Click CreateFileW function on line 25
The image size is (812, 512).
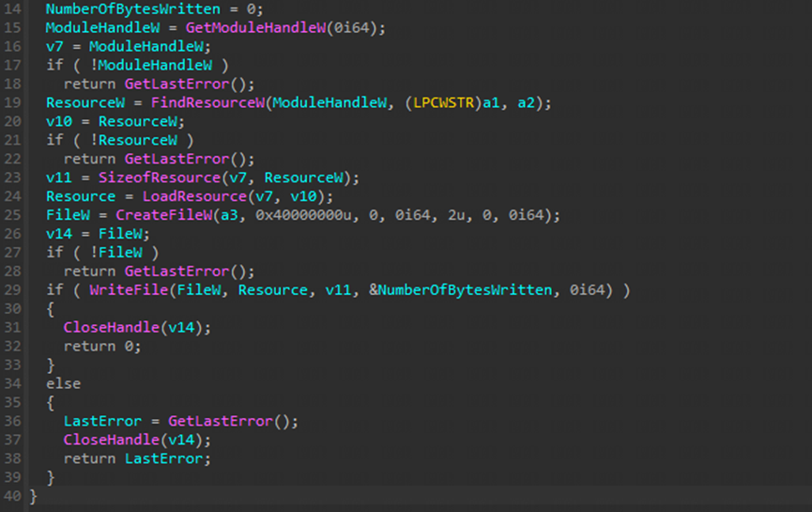coord(163,214)
